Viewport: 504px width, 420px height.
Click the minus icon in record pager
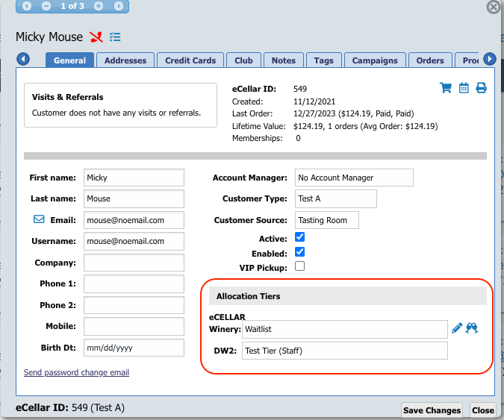click(x=46, y=6)
